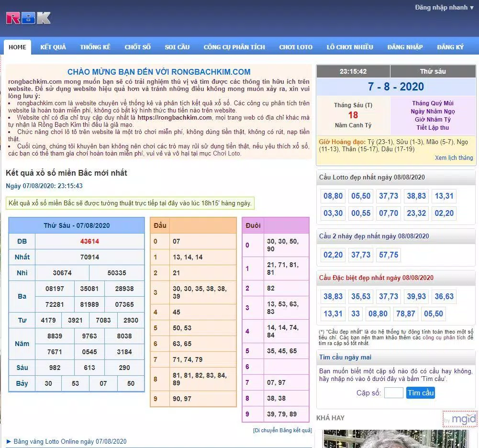Select Cầu 2 nháy pair 57,75
The height and width of the screenshot is (448, 479).
pyautogui.click(x=389, y=255)
